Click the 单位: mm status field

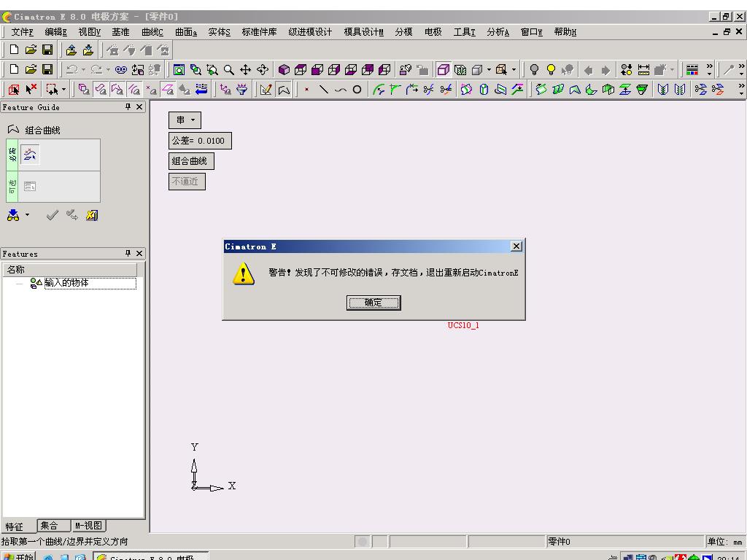tap(724, 542)
